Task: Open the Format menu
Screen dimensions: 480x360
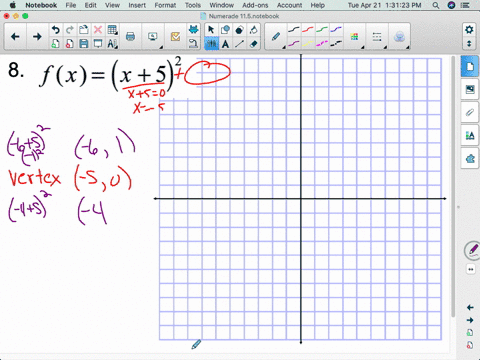Action: pos(165,5)
